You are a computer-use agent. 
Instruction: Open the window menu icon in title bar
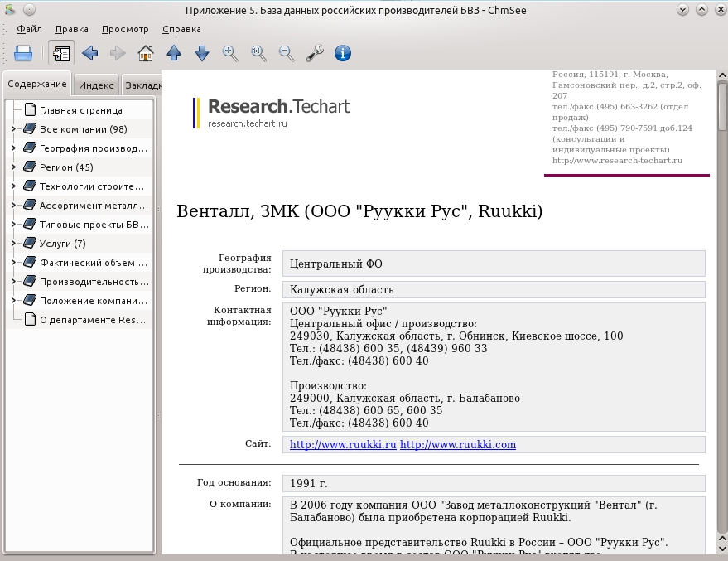point(10,9)
